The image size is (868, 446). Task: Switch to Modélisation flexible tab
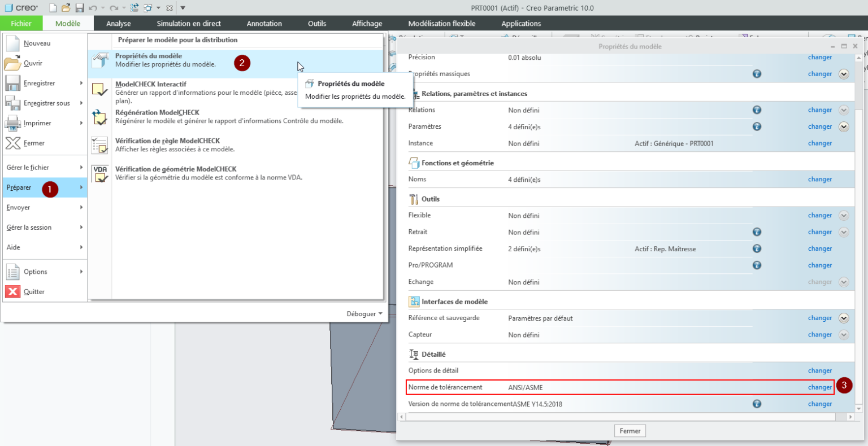[x=441, y=24]
